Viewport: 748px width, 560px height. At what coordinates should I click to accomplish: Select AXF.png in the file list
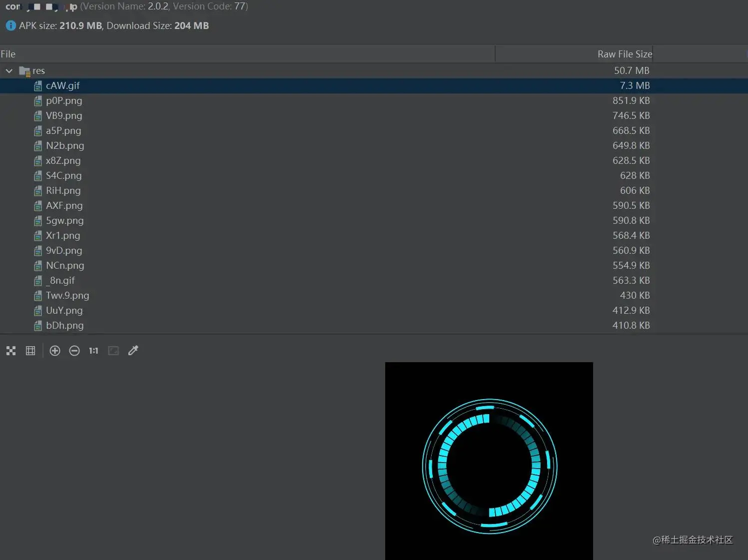[64, 205]
